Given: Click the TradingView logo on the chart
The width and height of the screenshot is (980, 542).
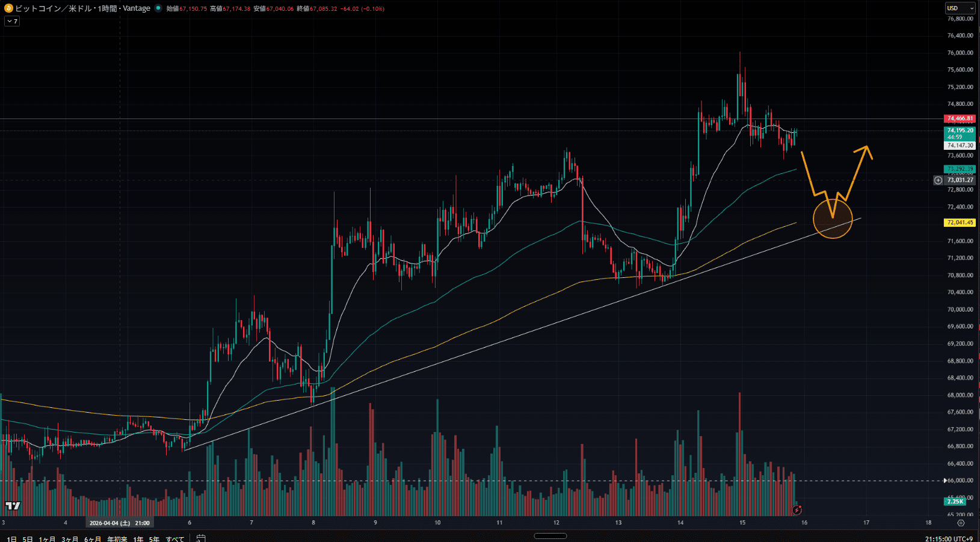Looking at the screenshot, I should 13,506.
